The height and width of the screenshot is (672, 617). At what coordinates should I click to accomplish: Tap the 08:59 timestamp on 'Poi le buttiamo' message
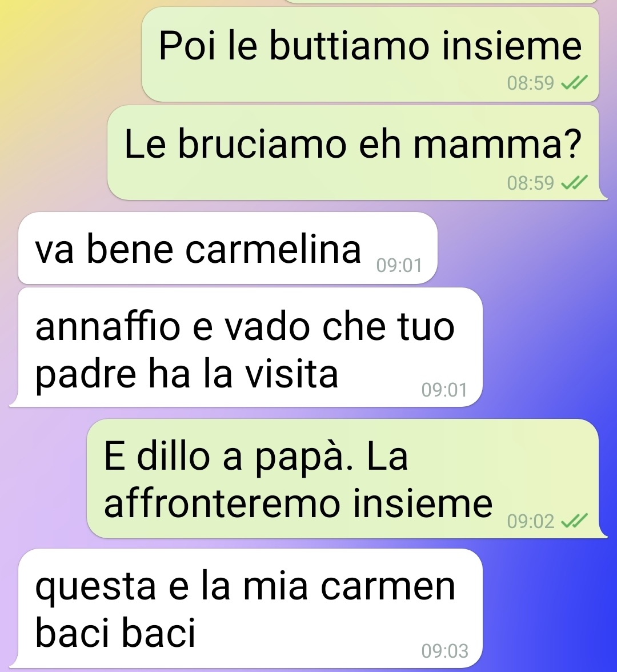coord(530,82)
